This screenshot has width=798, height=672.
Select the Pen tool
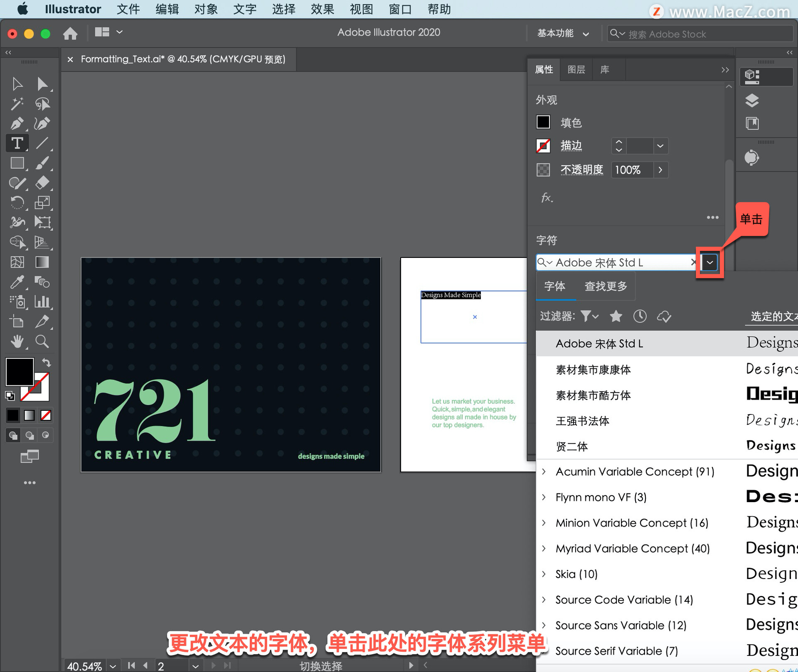pyautogui.click(x=17, y=123)
